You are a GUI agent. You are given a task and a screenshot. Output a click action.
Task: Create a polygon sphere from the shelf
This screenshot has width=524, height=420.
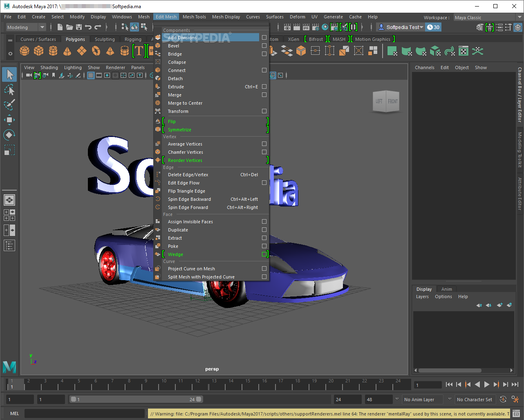pos(25,51)
